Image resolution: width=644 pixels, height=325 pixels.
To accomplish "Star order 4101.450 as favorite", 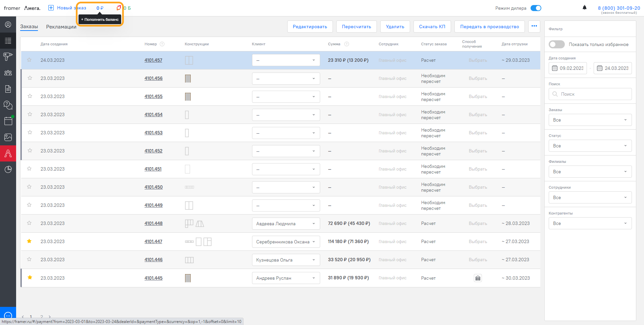I will (x=29, y=187).
